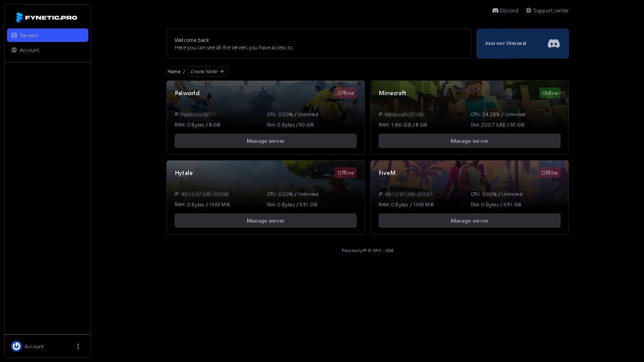Click the blurred Palworld IP address
Screen dimensions: 644x362
[199, 114]
